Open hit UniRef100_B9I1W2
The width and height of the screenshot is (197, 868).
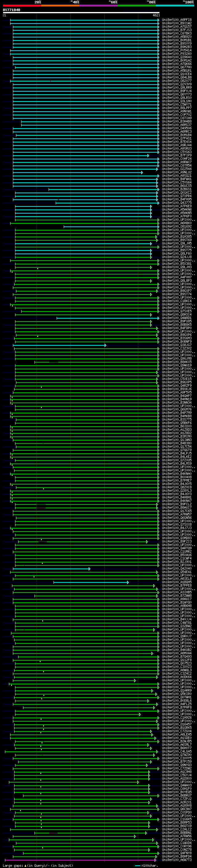(x=177, y=23)
